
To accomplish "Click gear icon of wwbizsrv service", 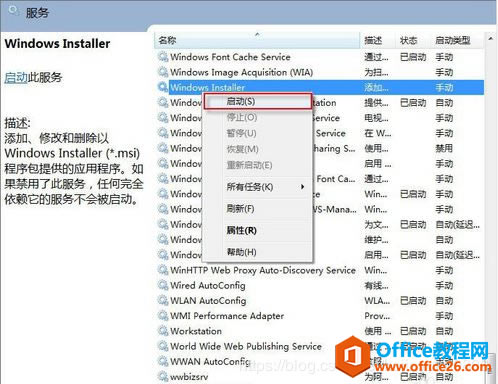I will (163, 377).
